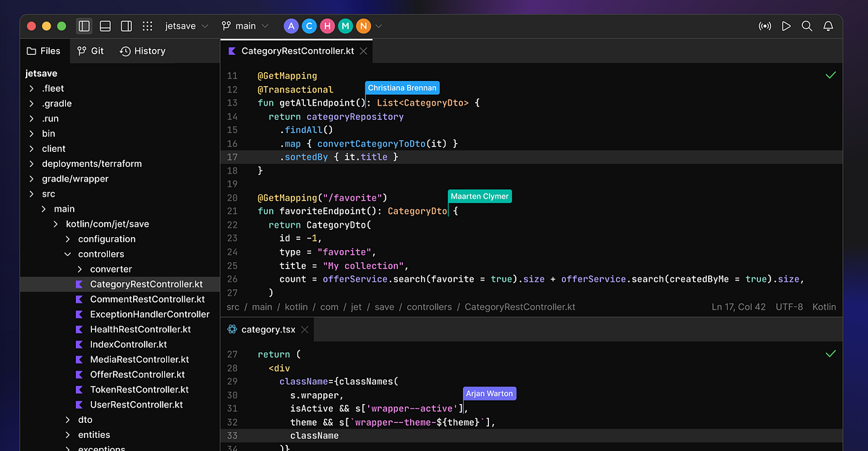
Task: Start a collaboration session
Action: tap(765, 25)
